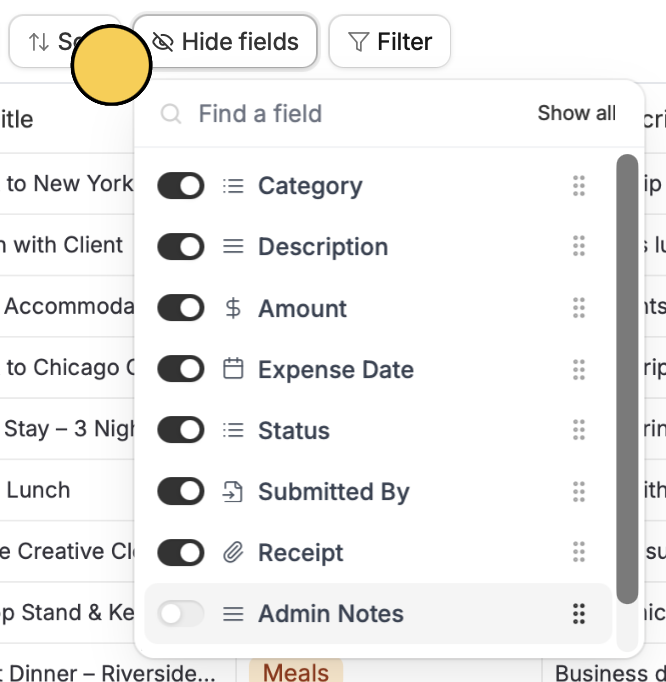This screenshot has width=666, height=682.
Task: Click the Admin Notes drag handle icon
Action: coord(579,614)
